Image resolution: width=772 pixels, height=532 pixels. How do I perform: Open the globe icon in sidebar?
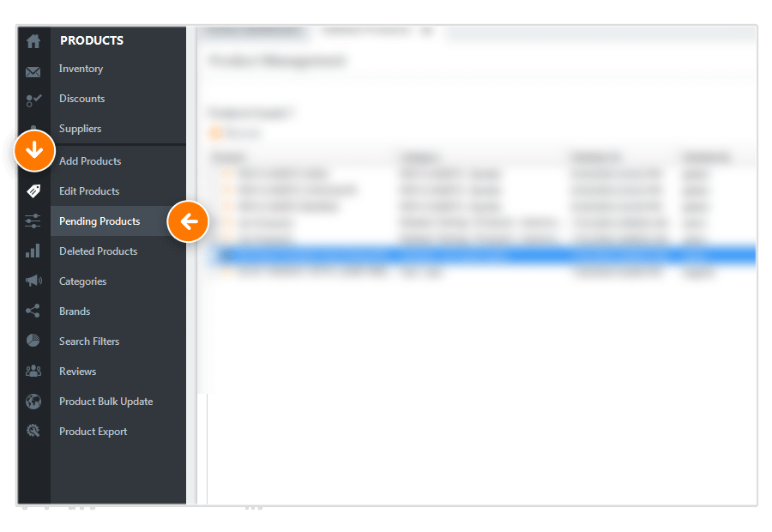coord(33,402)
